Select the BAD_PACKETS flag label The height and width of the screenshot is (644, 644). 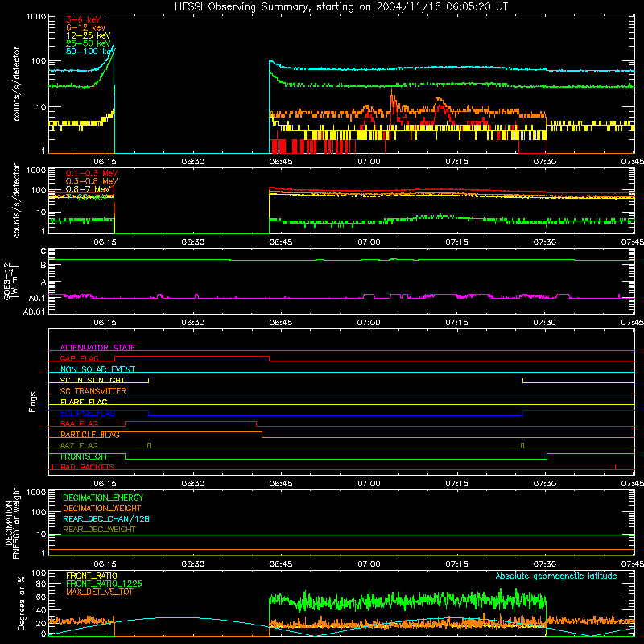pyautogui.click(x=88, y=467)
